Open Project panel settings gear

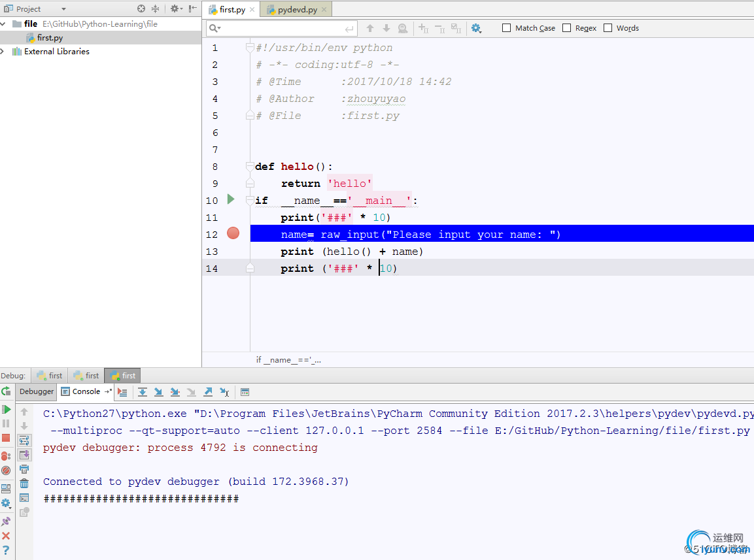[176, 8]
